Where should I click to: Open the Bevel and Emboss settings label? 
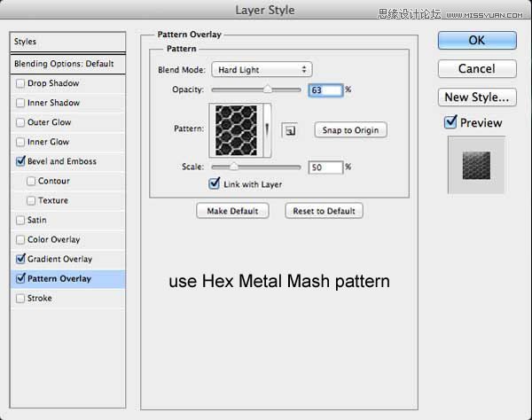[62, 161]
